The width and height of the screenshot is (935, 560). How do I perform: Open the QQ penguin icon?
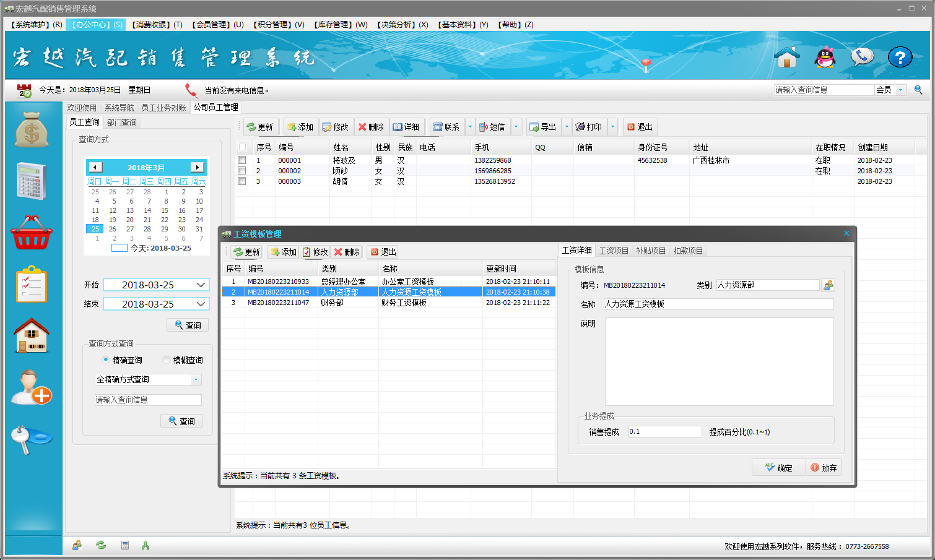(825, 58)
